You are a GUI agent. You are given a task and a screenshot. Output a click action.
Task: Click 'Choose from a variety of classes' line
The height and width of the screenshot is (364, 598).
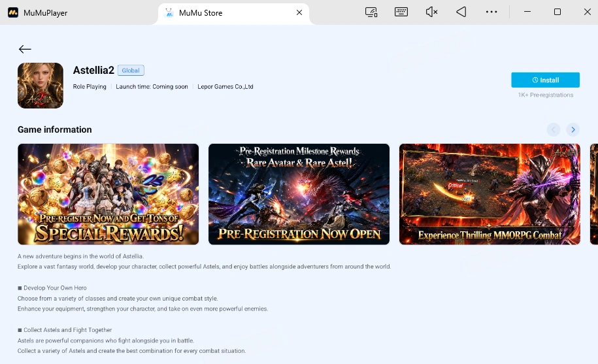click(118, 299)
